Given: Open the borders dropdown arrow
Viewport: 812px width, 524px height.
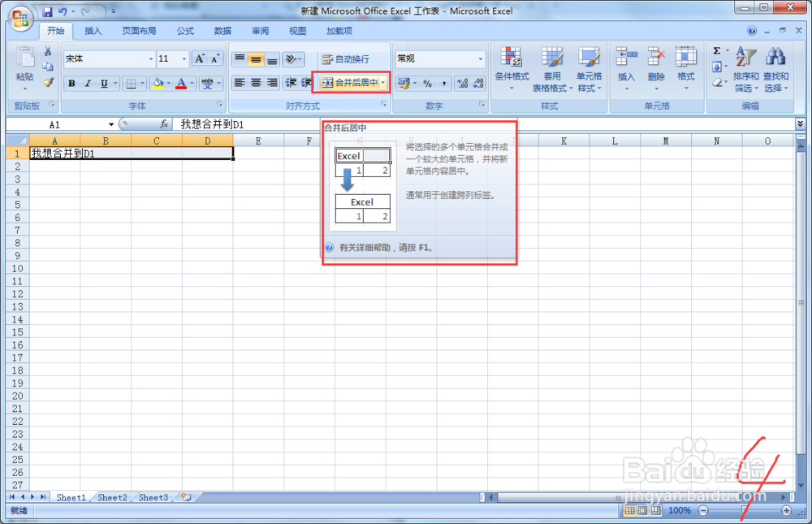Looking at the screenshot, I should [142, 84].
